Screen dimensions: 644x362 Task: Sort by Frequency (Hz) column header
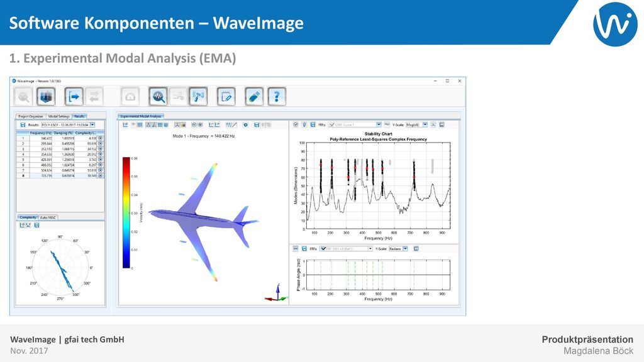tap(40, 133)
